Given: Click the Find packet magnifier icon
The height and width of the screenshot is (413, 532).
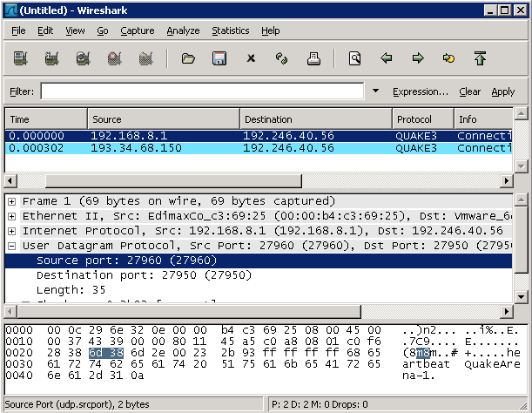Looking at the screenshot, I should tap(354, 59).
